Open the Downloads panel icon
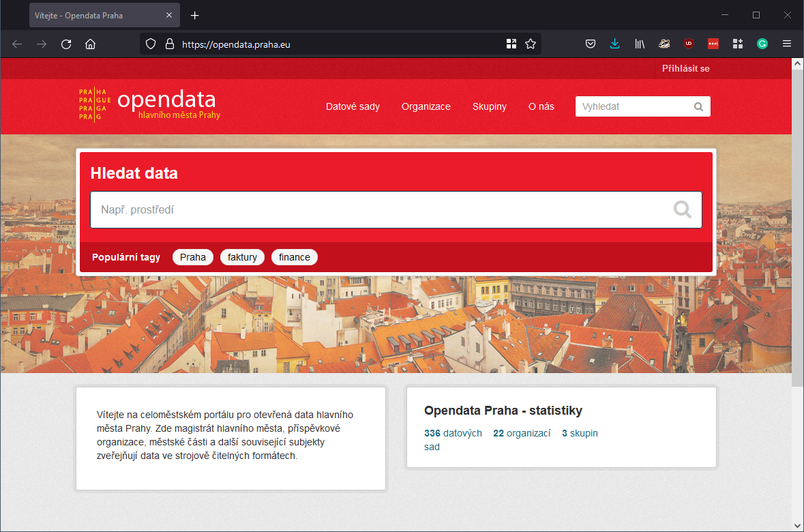 615,44
